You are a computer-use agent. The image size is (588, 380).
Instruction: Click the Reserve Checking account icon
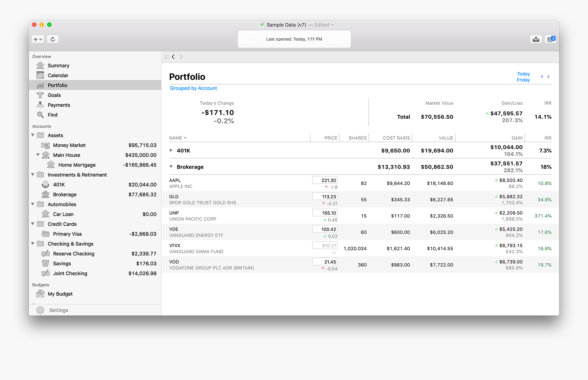click(46, 254)
